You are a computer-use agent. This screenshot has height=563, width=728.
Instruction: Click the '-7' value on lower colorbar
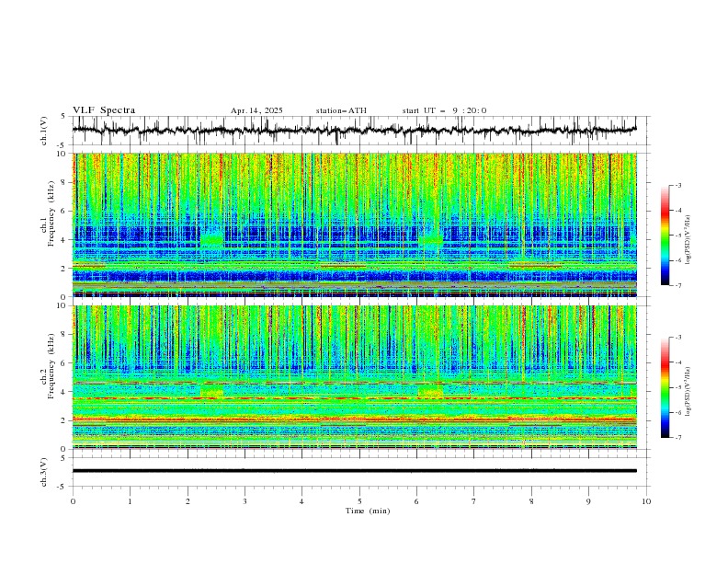[x=677, y=438]
